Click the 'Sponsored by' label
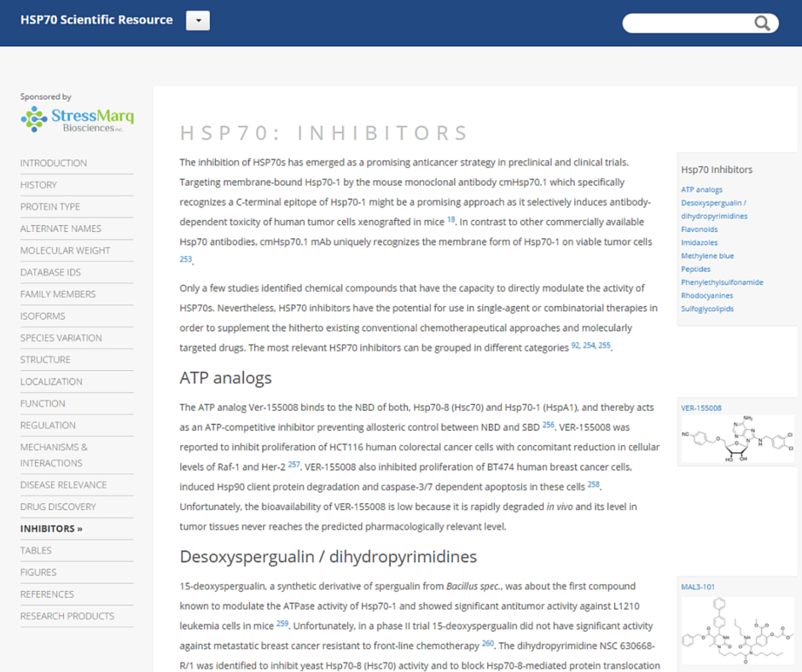Image resolution: width=802 pixels, height=672 pixels. [x=45, y=96]
